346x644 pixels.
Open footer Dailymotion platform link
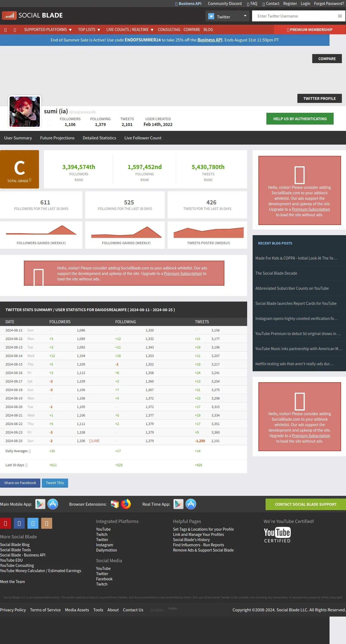(x=107, y=550)
